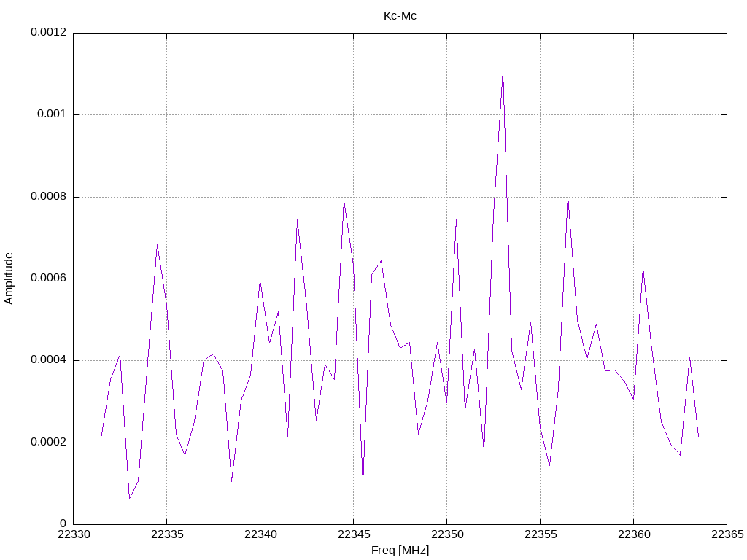Click the plot title Kc-Mc
Viewport: 747px width, 560px height.
pyautogui.click(x=400, y=16)
